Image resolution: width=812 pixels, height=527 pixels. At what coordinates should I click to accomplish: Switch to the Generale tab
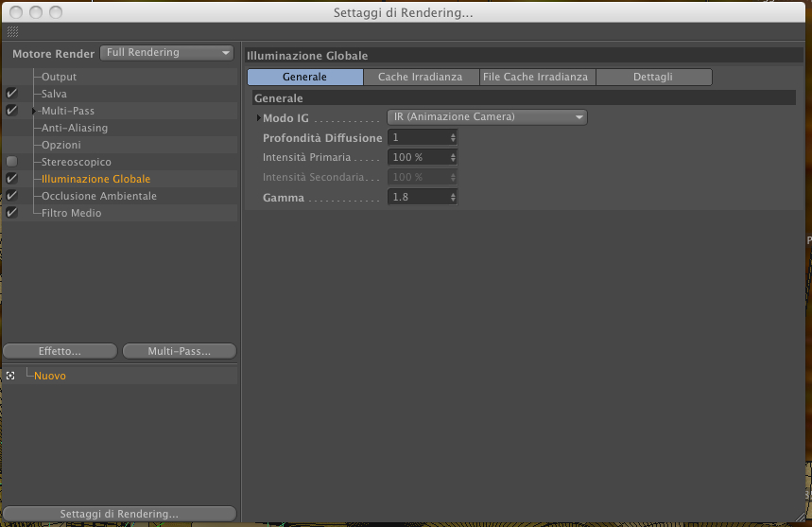click(x=305, y=77)
